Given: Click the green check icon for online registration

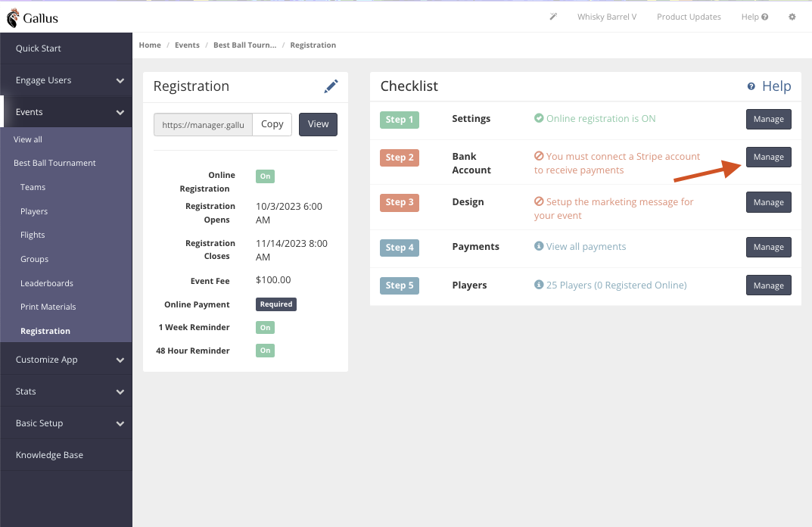Looking at the screenshot, I should coord(539,118).
